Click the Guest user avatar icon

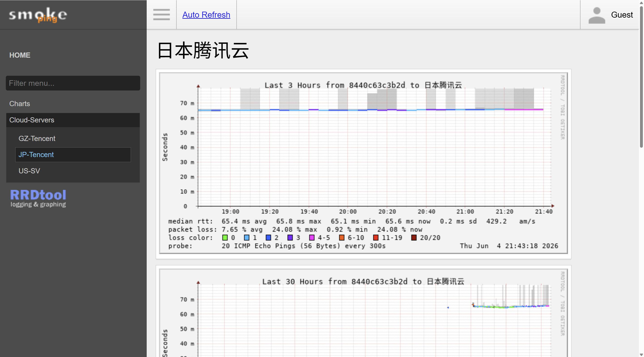pyautogui.click(x=597, y=15)
